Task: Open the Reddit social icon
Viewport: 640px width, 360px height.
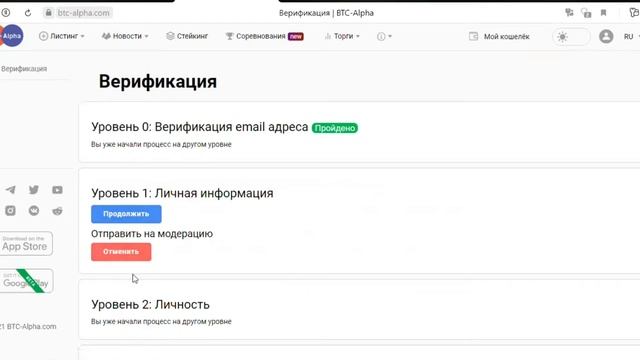Action: [x=57, y=211]
